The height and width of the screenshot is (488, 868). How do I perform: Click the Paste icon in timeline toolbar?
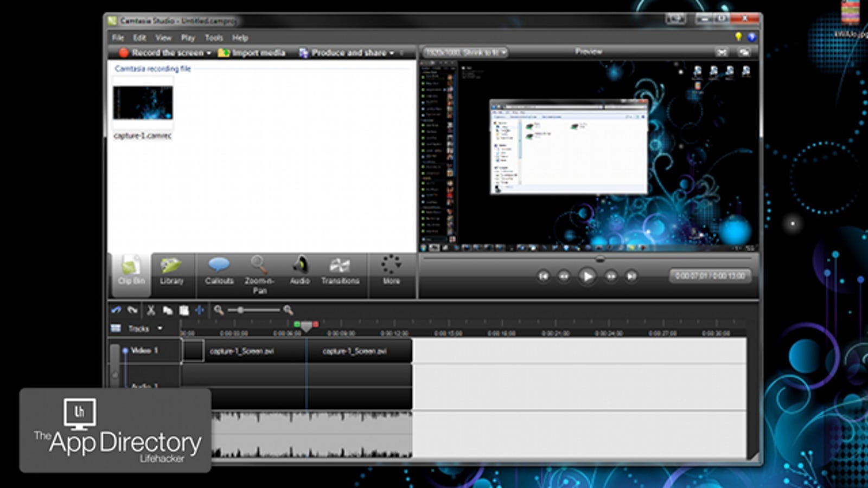(184, 310)
